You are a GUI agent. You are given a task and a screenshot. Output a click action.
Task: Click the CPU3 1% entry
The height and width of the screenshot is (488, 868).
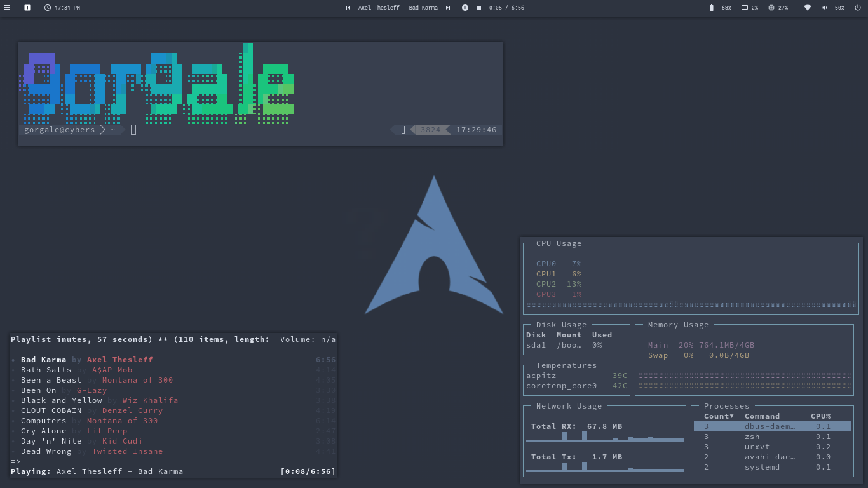(x=559, y=294)
